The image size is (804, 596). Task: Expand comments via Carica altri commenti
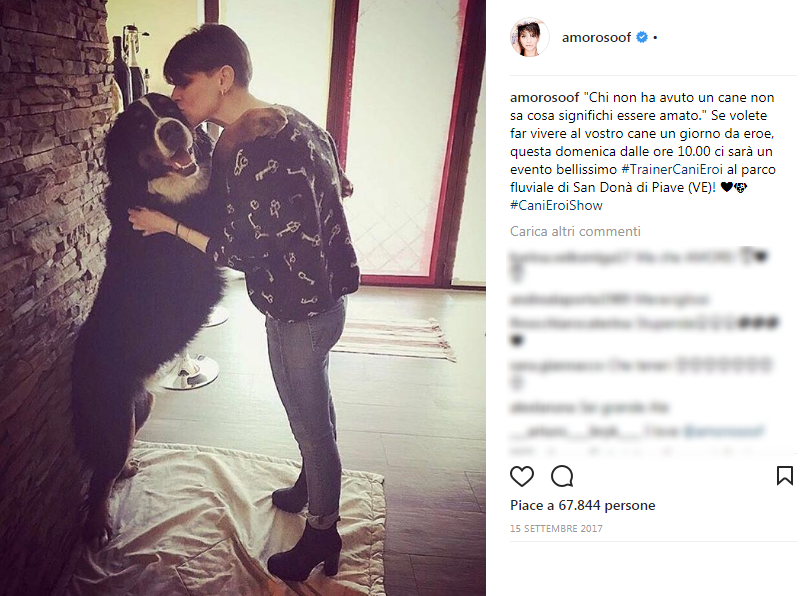[x=575, y=231]
